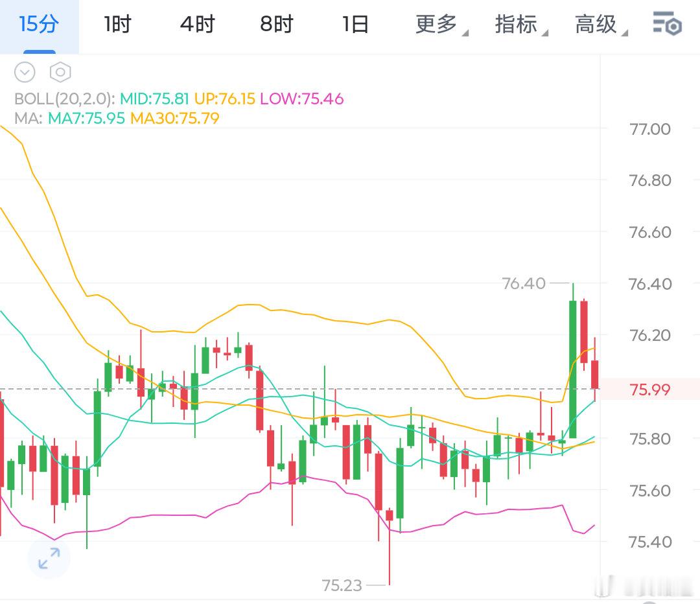Click the 75.80 price axis label
The image size is (700, 604).
650,439
